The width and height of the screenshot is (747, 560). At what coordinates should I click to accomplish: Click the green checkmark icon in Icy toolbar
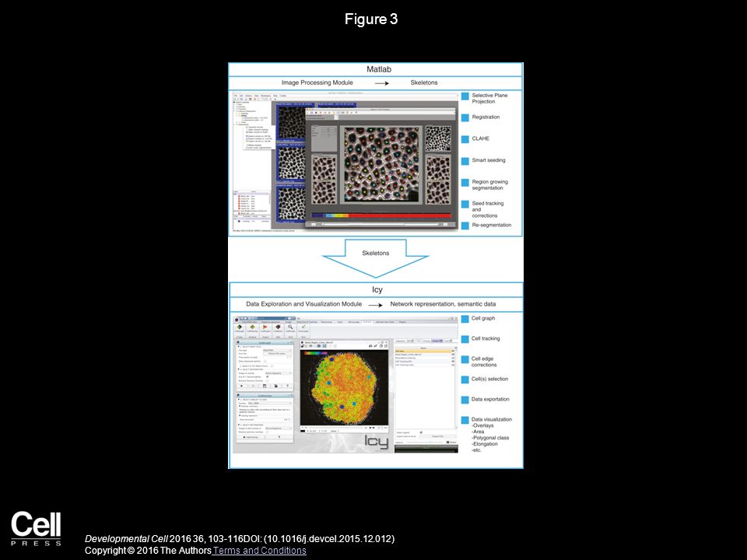303,327
